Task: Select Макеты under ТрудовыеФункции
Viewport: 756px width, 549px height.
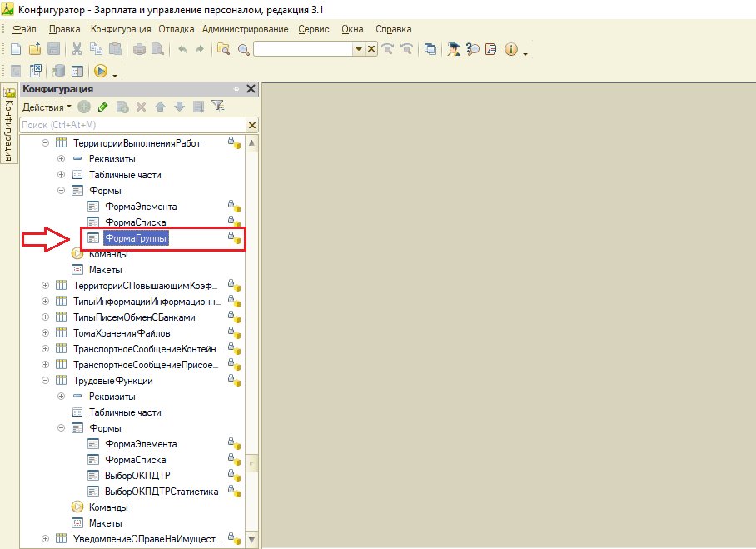Action: [x=105, y=523]
